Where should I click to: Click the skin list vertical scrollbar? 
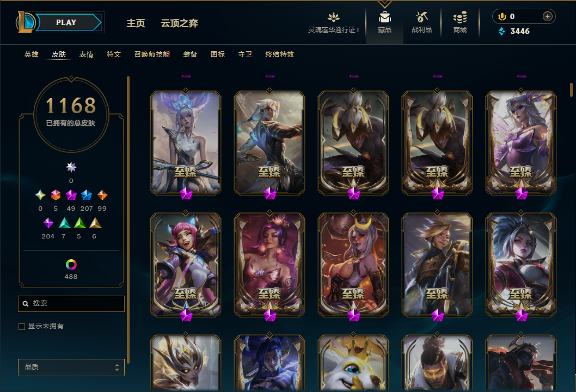pos(571,90)
